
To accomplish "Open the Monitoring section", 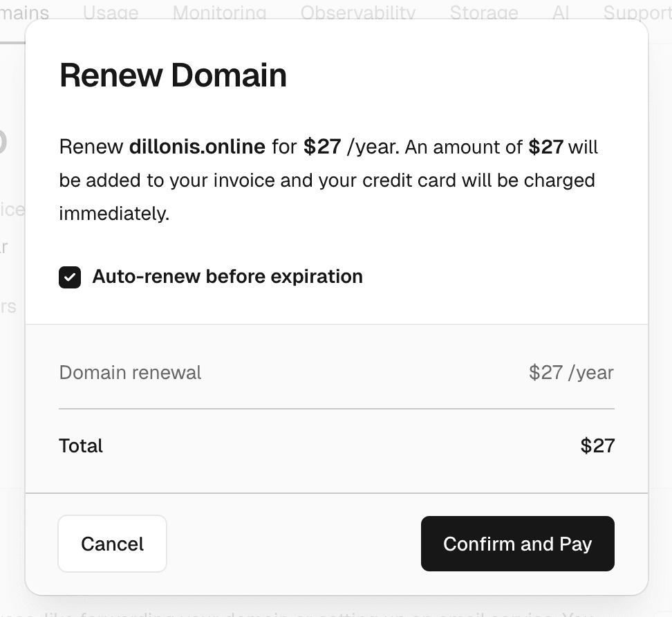I will pos(220,12).
